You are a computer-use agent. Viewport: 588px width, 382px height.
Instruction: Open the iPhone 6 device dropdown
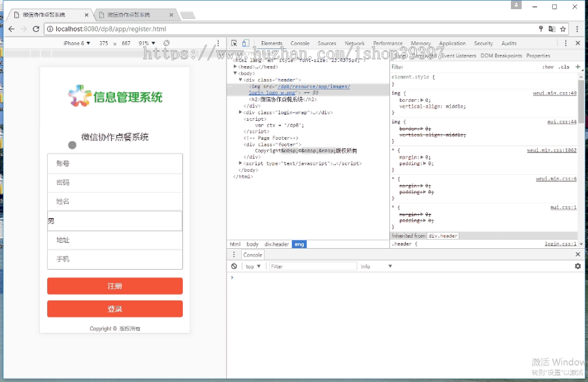coord(77,43)
